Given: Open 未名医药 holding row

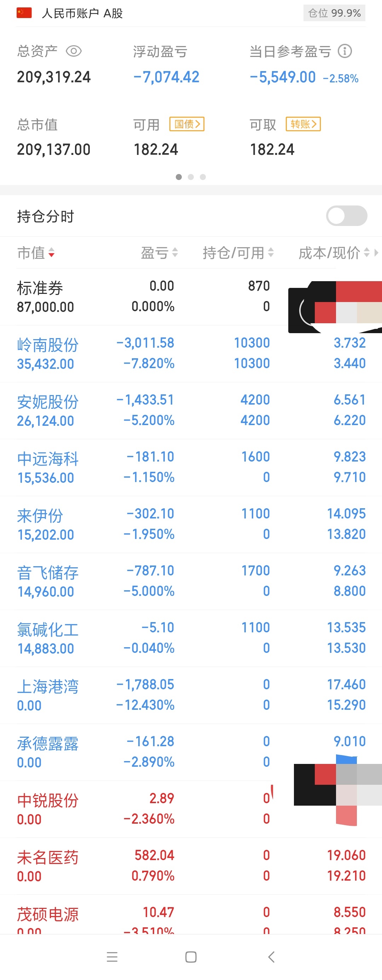Looking at the screenshot, I should click(191, 866).
